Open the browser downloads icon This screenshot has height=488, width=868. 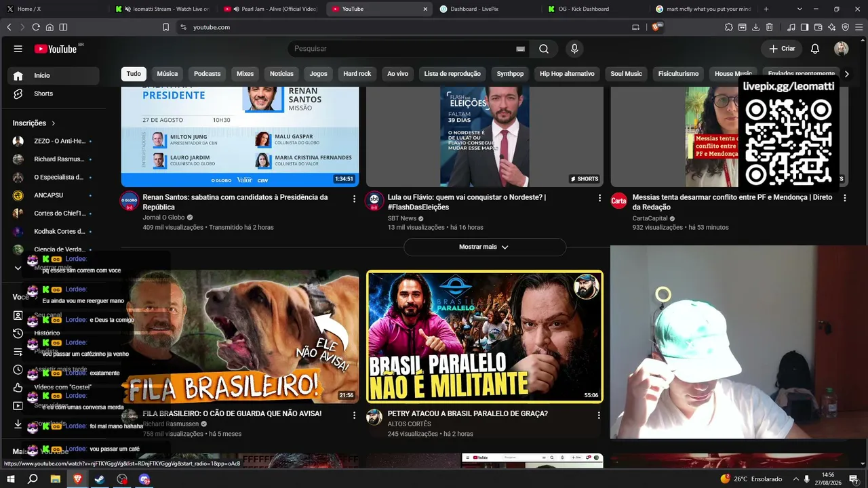tap(756, 27)
